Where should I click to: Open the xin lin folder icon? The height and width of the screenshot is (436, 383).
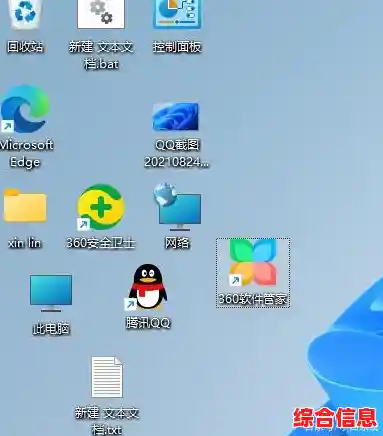(25, 205)
